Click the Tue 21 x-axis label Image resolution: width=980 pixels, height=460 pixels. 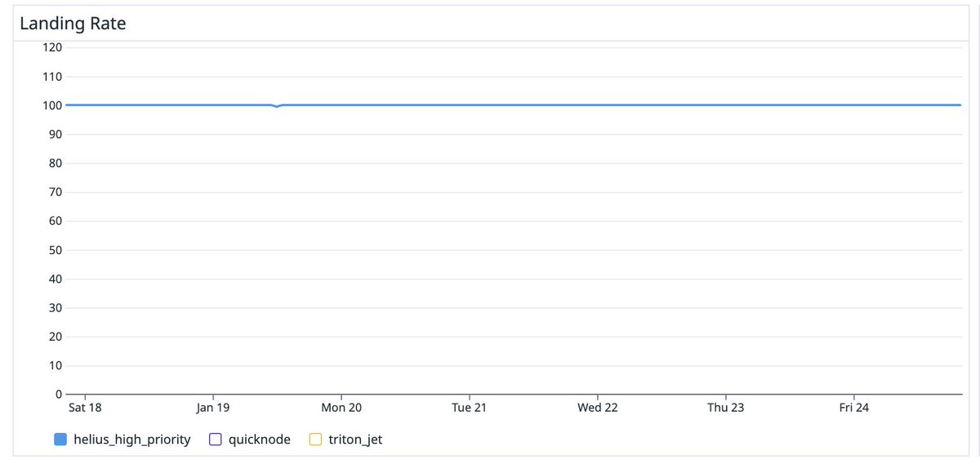coord(469,408)
